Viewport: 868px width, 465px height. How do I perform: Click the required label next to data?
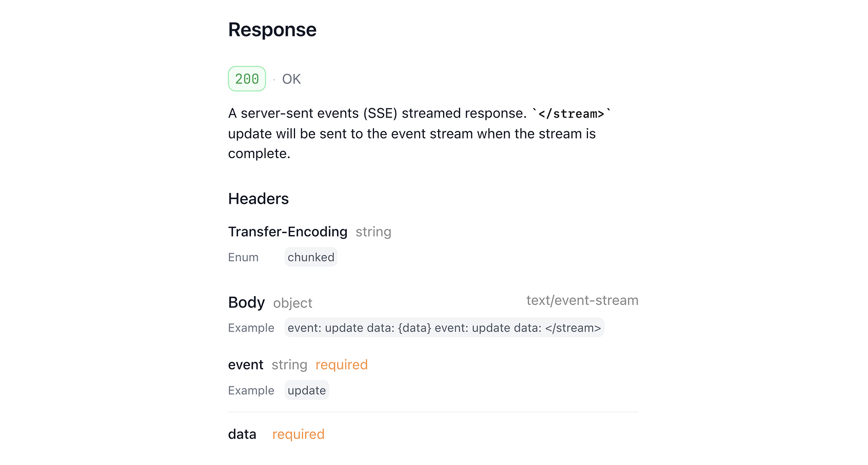(299, 435)
